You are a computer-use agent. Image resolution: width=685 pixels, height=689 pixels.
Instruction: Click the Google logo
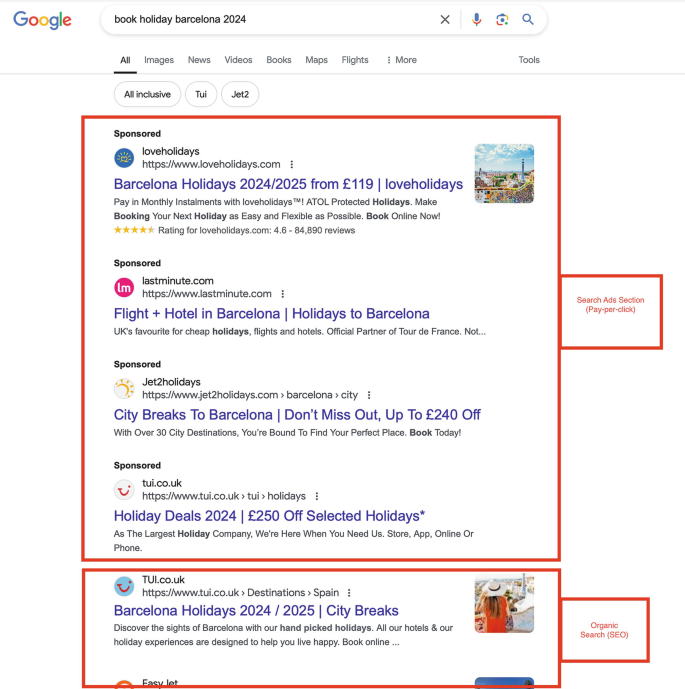(42, 20)
